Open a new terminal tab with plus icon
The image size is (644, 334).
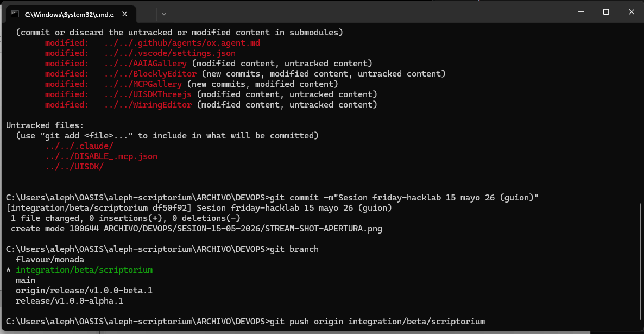pyautogui.click(x=148, y=14)
